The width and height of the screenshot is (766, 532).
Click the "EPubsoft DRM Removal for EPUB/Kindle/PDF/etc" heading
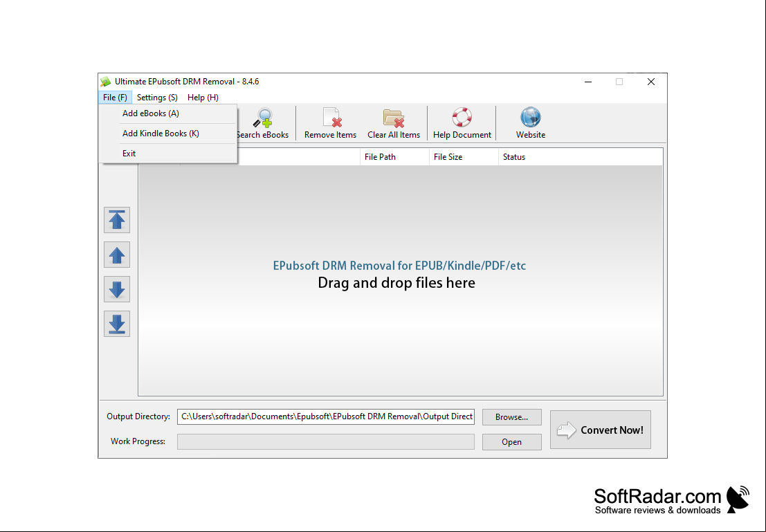click(399, 266)
